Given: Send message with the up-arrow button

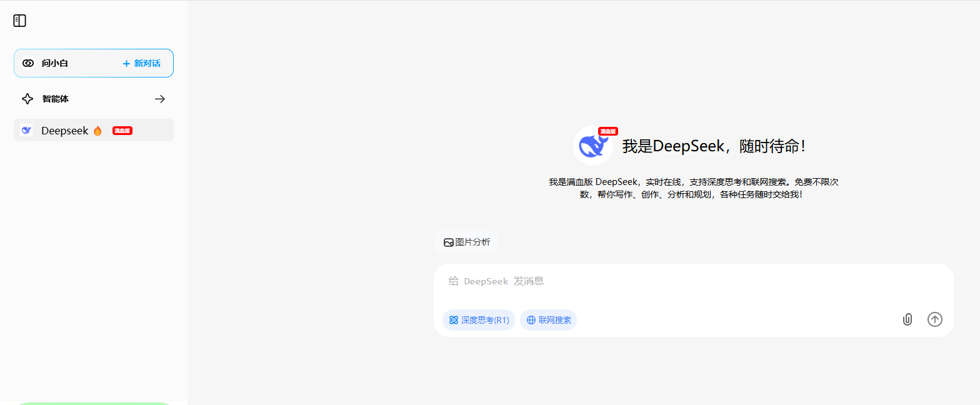Looking at the screenshot, I should click(x=934, y=319).
